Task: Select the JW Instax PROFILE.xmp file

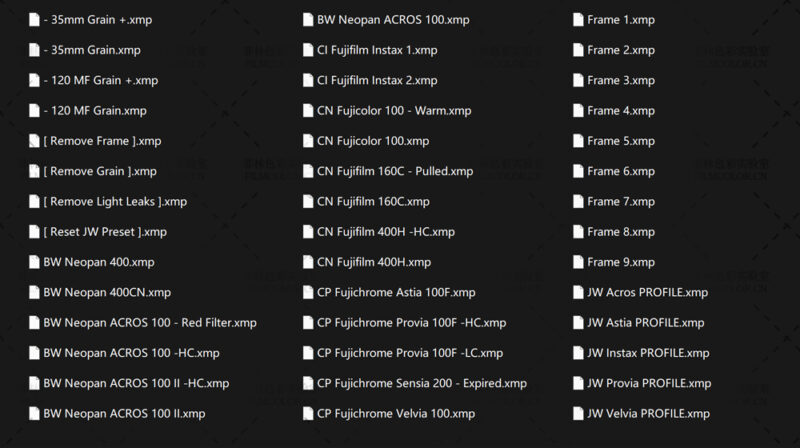Action: point(648,353)
